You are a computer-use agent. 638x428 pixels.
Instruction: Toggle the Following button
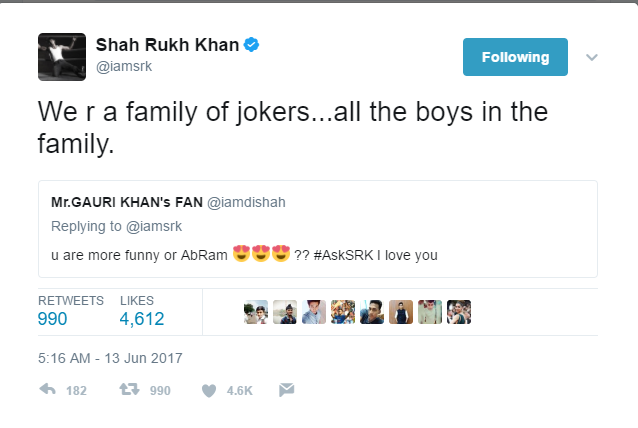515,57
